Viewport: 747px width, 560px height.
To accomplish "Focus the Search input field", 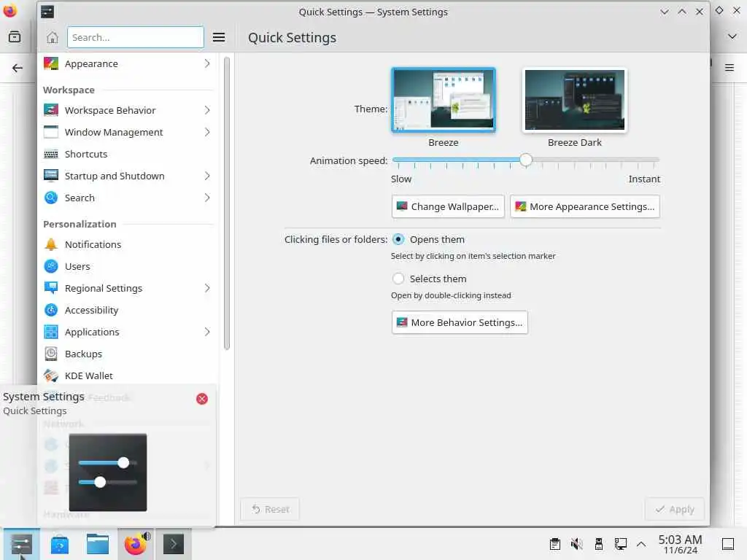I will [136, 37].
